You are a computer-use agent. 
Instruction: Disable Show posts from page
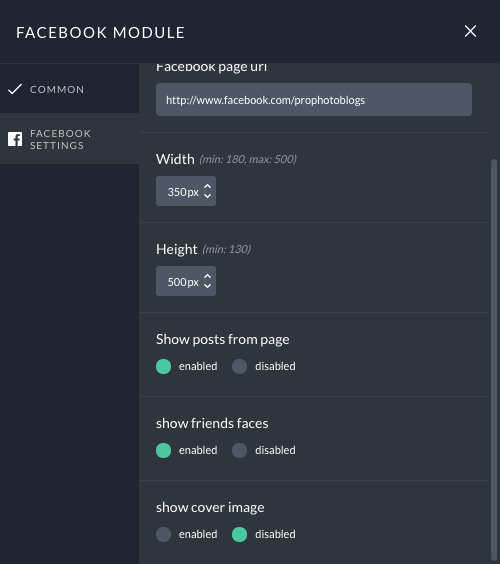pyautogui.click(x=239, y=367)
